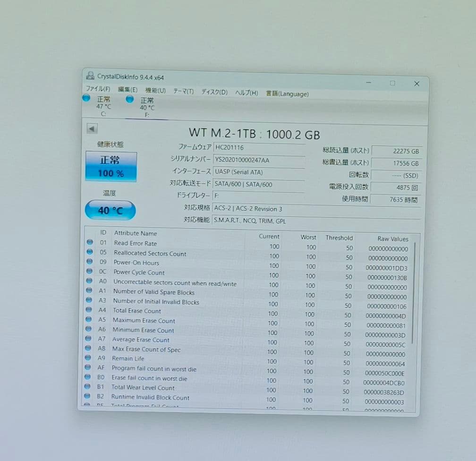Image resolution: width=476 pixels, height=461 pixels.
Task: Open the テーマ(T) menu
Action: tap(183, 91)
